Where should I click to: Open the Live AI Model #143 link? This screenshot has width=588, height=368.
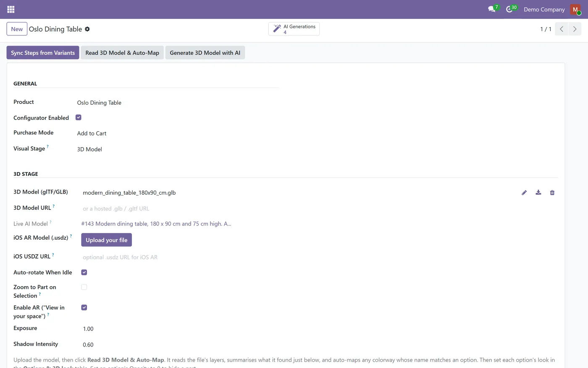pyautogui.click(x=156, y=224)
